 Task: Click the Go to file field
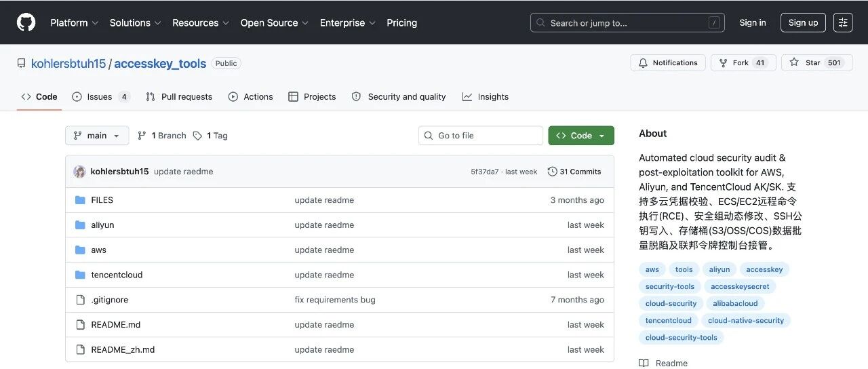481,136
